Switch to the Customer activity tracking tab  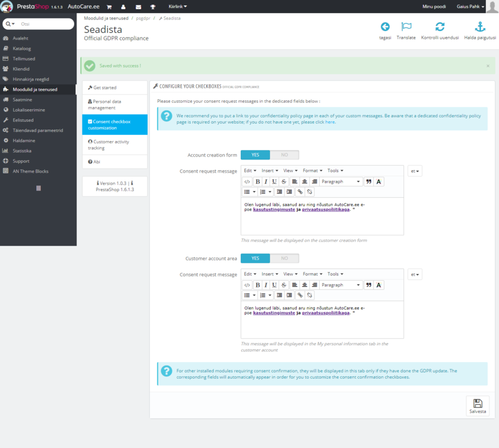(114, 145)
